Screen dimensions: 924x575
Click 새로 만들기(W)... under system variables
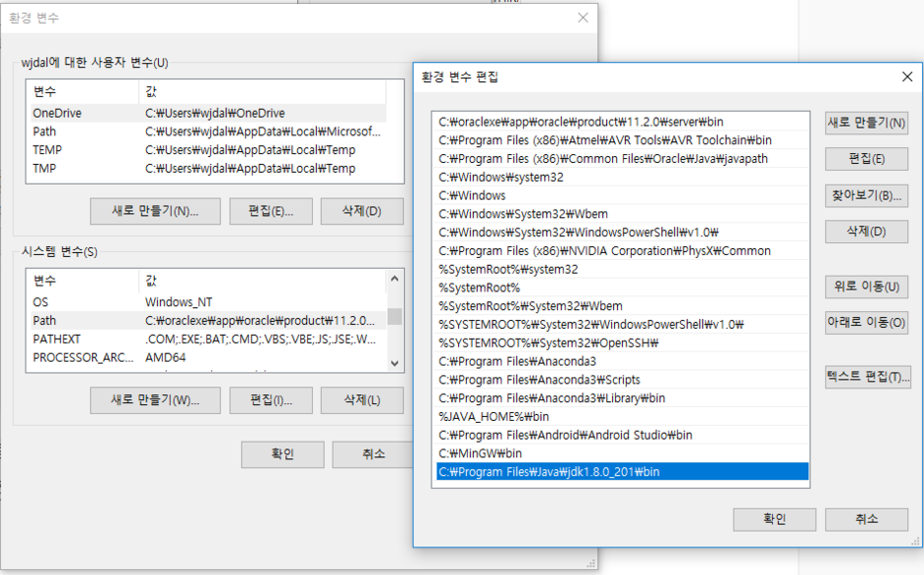(156, 400)
